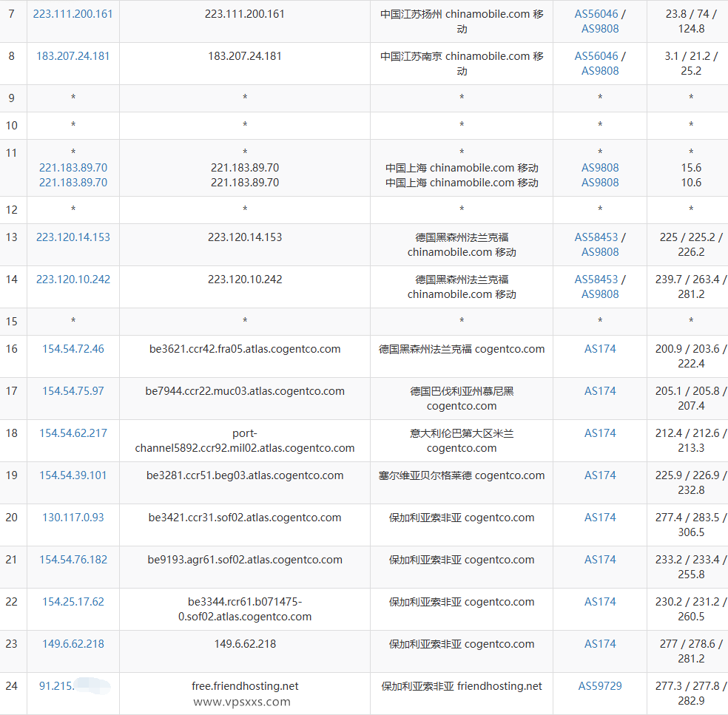Click AS174 in hop 23 row

coord(600,644)
